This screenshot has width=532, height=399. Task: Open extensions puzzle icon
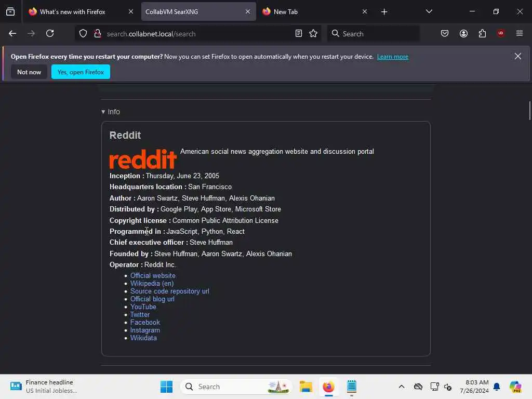[x=482, y=34]
